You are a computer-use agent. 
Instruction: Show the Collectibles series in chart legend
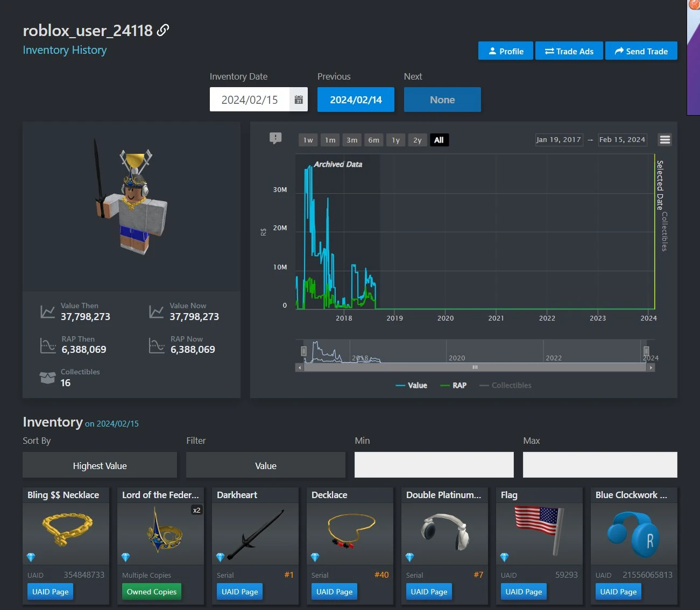[x=505, y=385]
